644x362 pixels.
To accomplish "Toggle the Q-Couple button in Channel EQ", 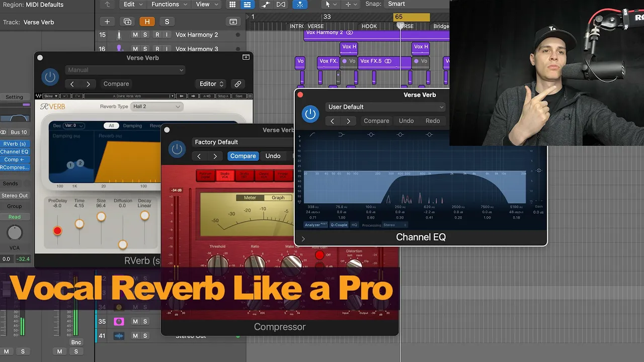I will click(x=339, y=225).
